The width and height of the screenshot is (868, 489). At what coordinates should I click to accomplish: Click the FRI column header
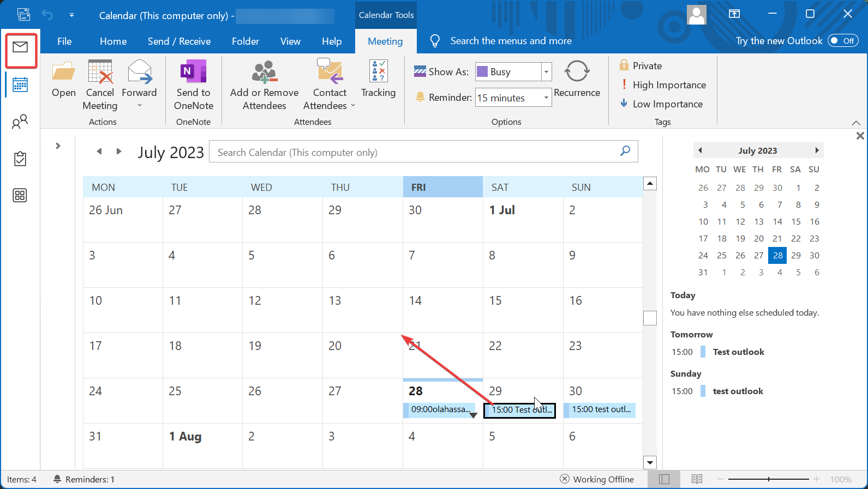442,187
